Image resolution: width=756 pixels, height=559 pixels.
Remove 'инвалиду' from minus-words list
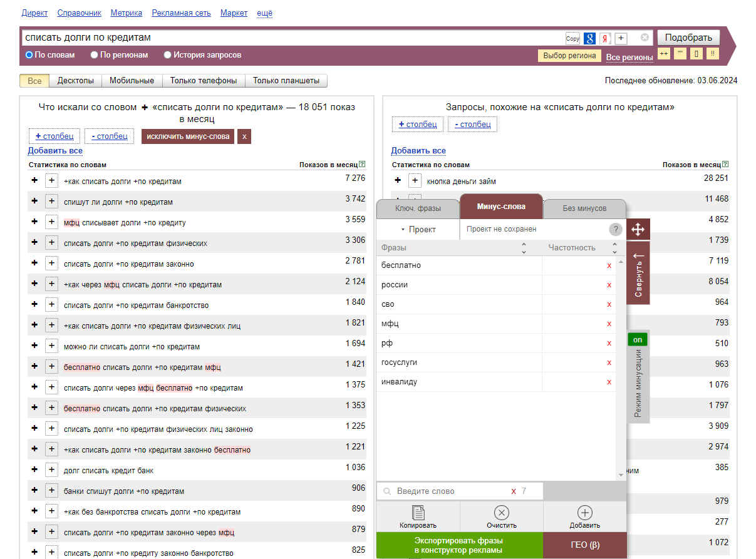(609, 382)
